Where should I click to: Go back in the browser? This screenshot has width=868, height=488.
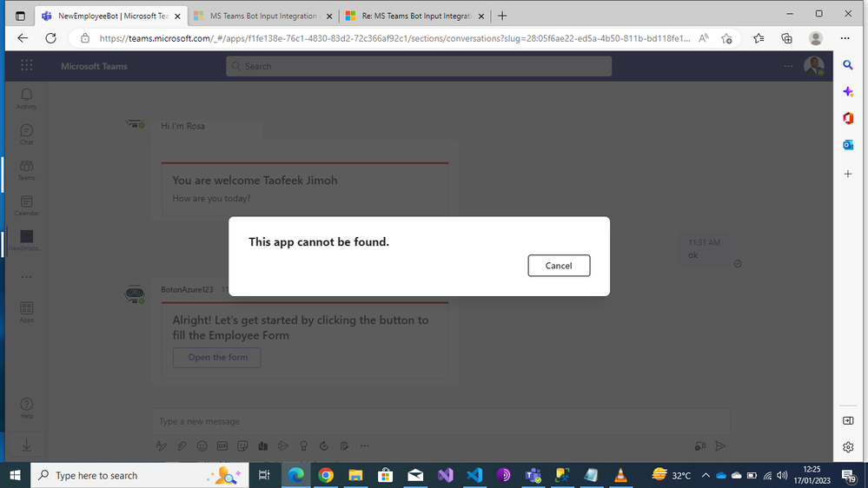[x=23, y=38]
